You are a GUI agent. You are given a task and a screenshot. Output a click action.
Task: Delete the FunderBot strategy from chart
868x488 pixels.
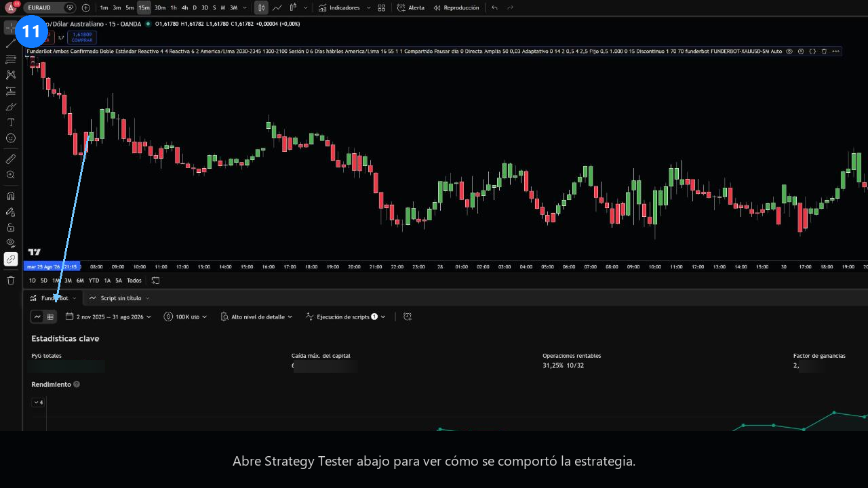(x=824, y=52)
